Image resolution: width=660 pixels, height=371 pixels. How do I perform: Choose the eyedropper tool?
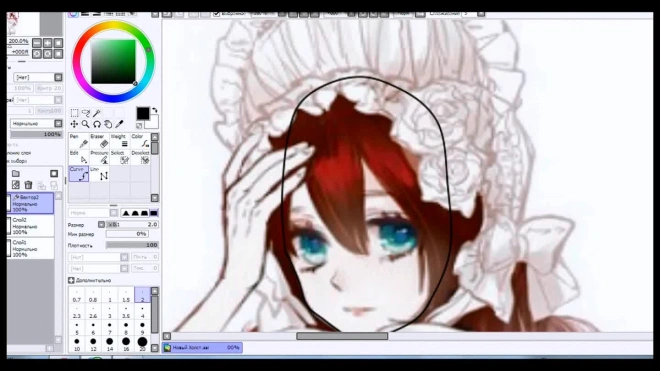coord(120,124)
